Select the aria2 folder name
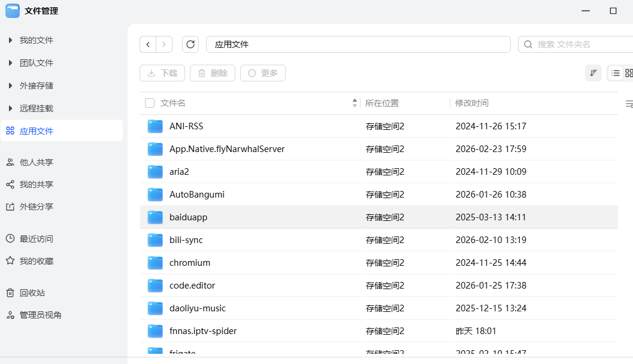The width and height of the screenshot is (633, 364). click(x=179, y=172)
